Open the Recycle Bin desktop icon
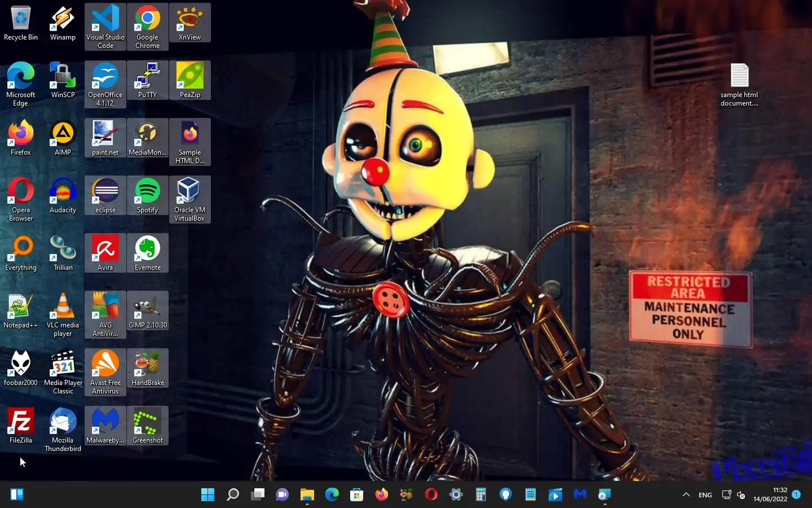 click(x=21, y=24)
